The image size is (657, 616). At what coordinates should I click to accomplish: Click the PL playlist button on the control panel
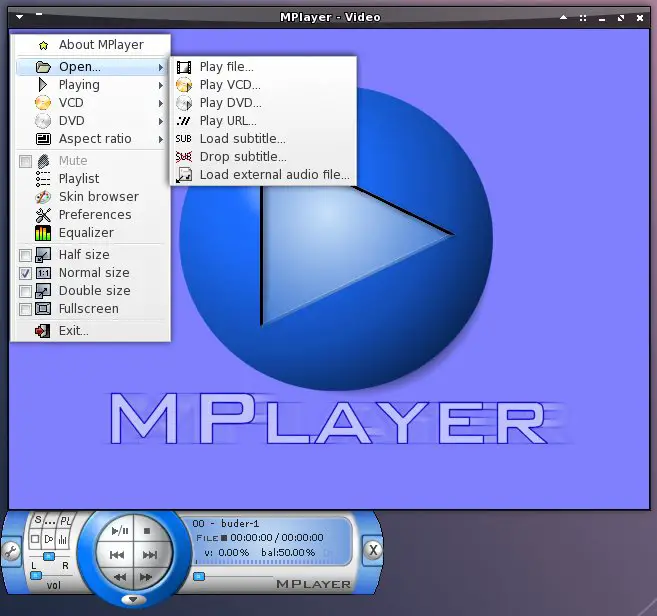[x=65, y=521]
